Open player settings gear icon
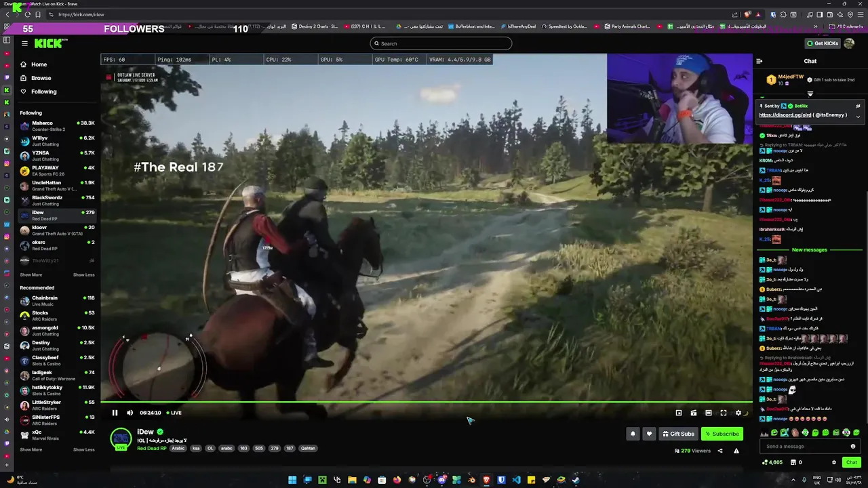 [738, 413]
